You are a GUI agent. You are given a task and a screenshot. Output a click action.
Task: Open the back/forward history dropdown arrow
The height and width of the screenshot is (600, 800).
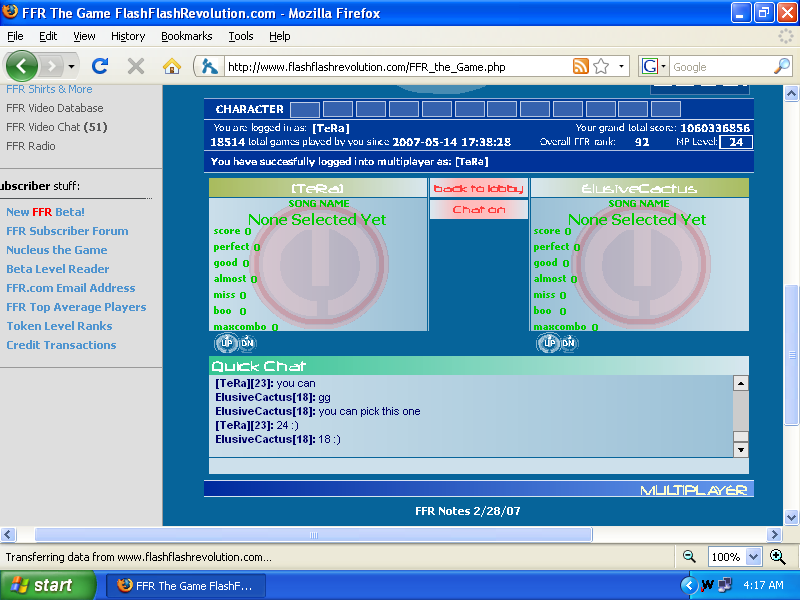click(71, 67)
